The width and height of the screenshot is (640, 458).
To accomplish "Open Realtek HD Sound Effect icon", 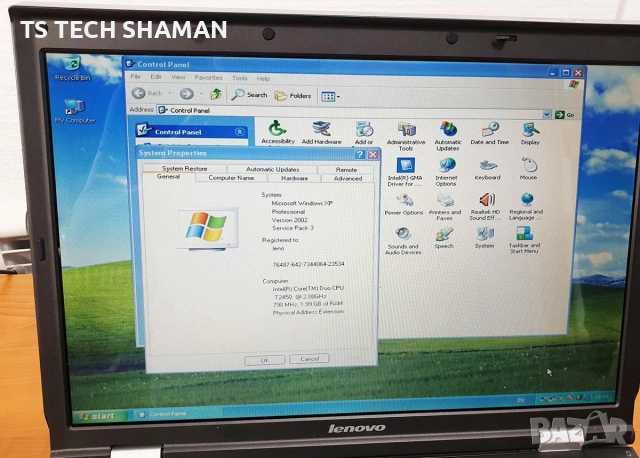I will [x=485, y=207].
